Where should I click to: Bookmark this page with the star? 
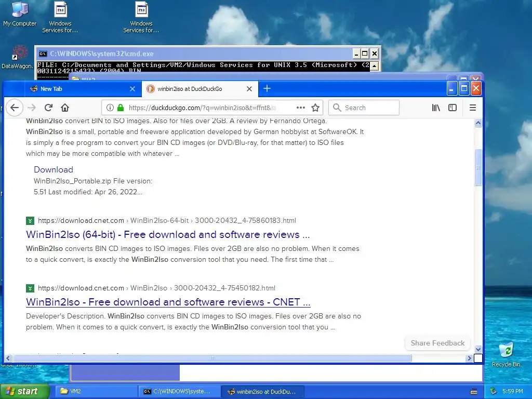pyautogui.click(x=315, y=108)
